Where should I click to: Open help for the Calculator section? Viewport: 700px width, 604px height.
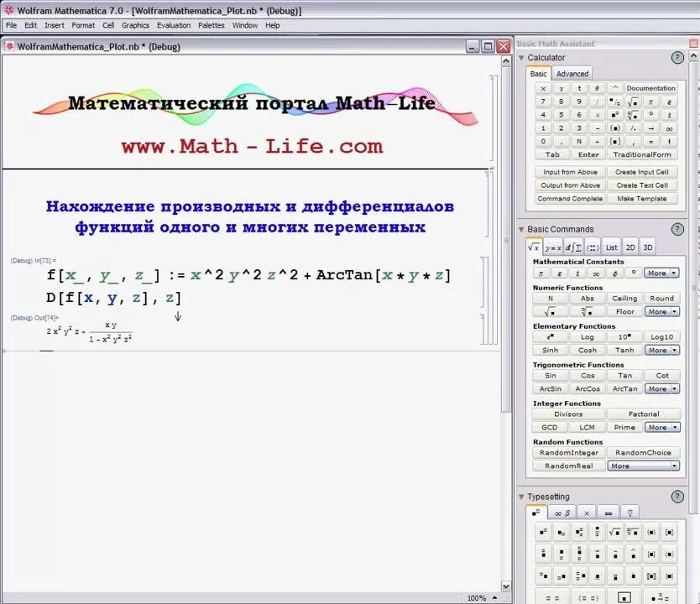(x=677, y=58)
